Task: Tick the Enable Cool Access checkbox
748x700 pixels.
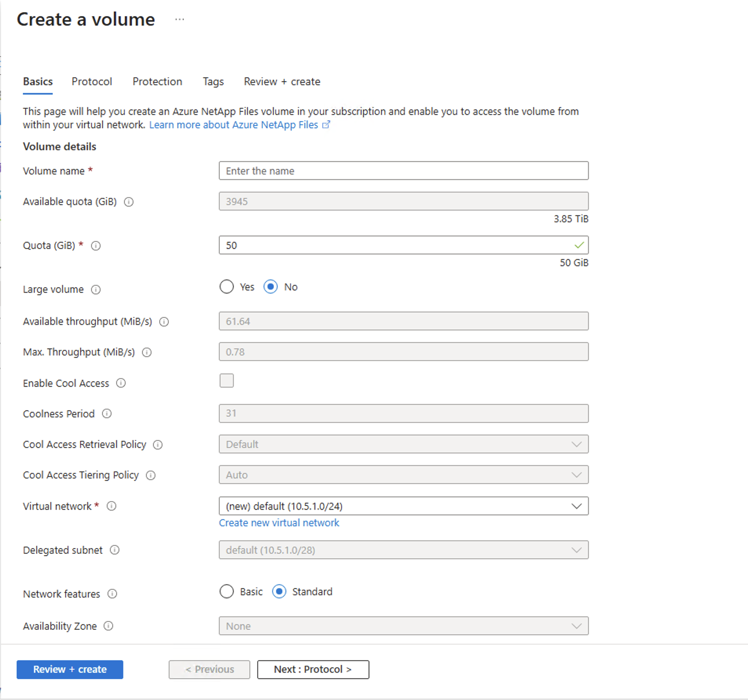Action: pyautogui.click(x=227, y=381)
